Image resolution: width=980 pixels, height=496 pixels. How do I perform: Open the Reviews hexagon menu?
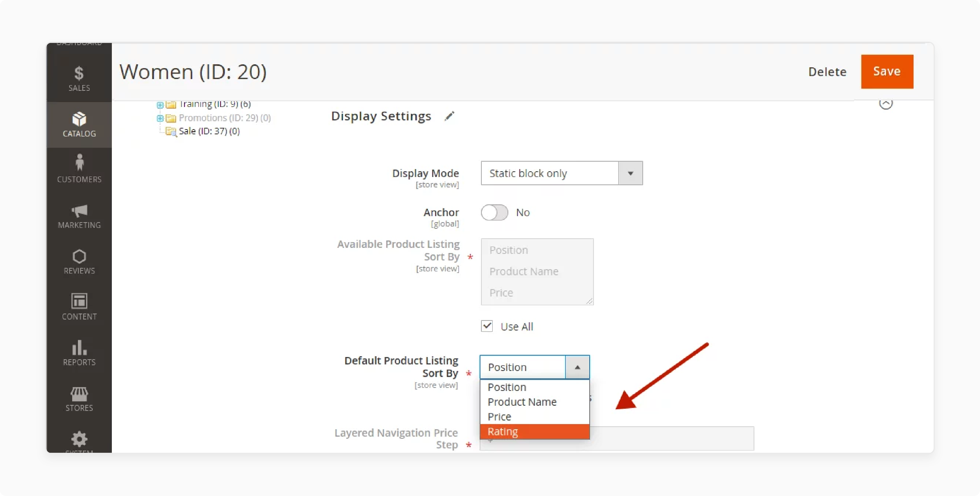pyautogui.click(x=79, y=262)
